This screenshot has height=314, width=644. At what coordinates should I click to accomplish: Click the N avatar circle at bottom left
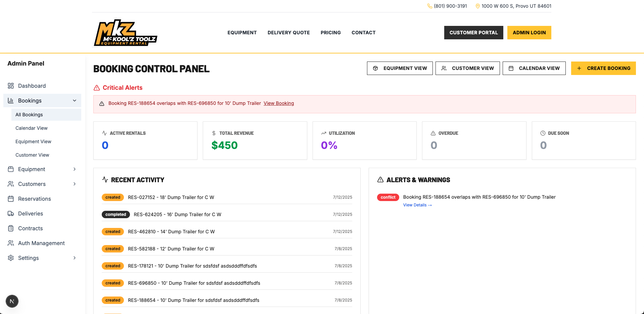(x=12, y=301)
